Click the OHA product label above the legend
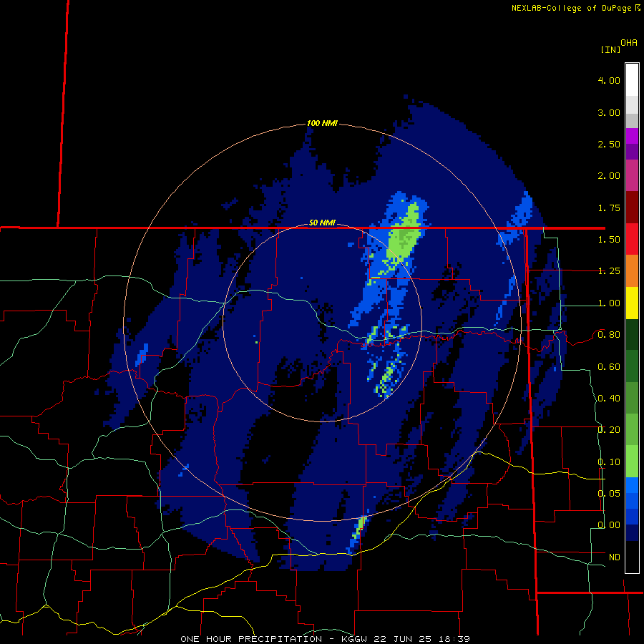This screenshot has width=644, height=644. 629,43
